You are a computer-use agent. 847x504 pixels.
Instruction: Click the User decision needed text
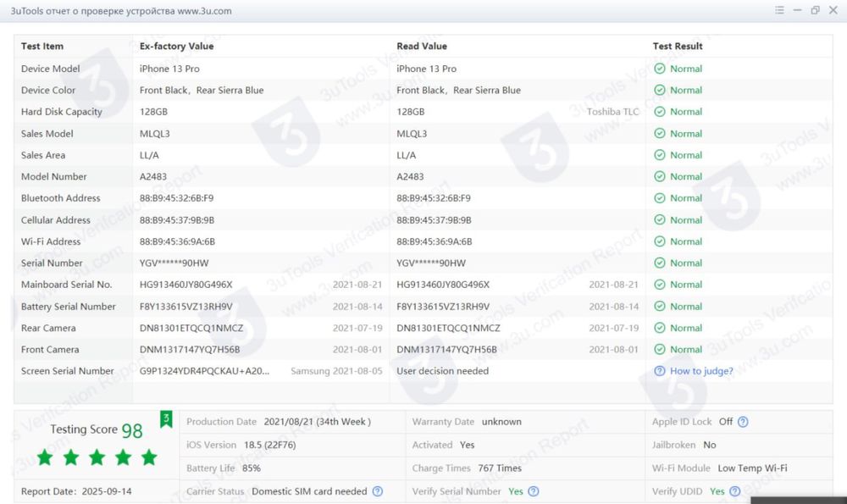[x=442, y=371]
